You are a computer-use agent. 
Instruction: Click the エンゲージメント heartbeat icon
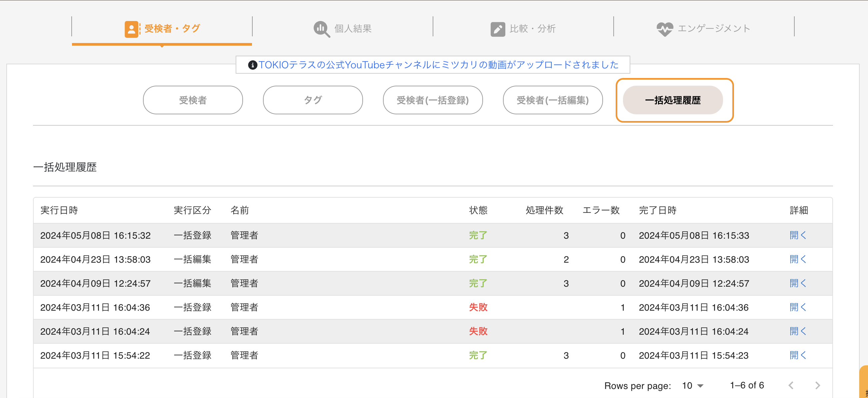664,29
